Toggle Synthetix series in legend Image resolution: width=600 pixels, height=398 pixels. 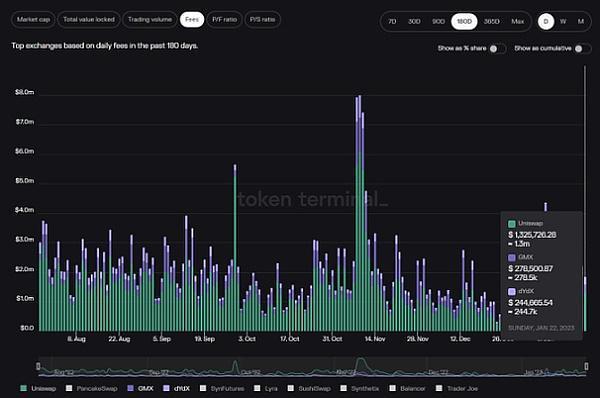pos(360,388)
